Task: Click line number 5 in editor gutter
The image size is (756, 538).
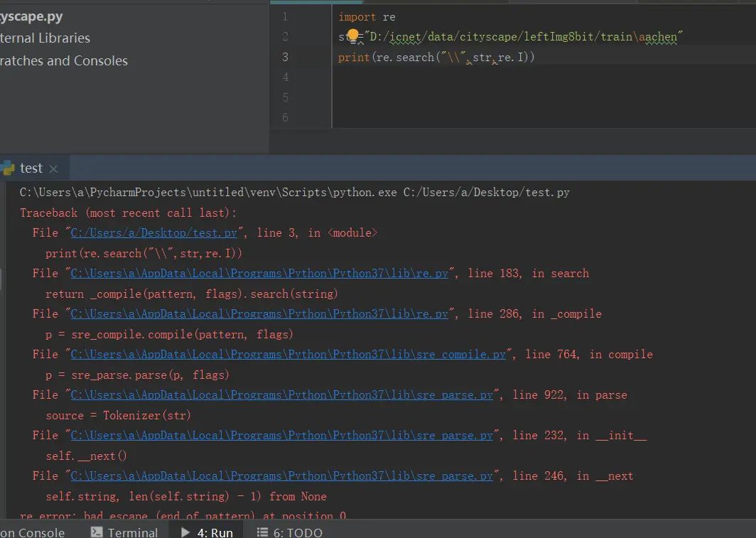Action: coord(285,97)
